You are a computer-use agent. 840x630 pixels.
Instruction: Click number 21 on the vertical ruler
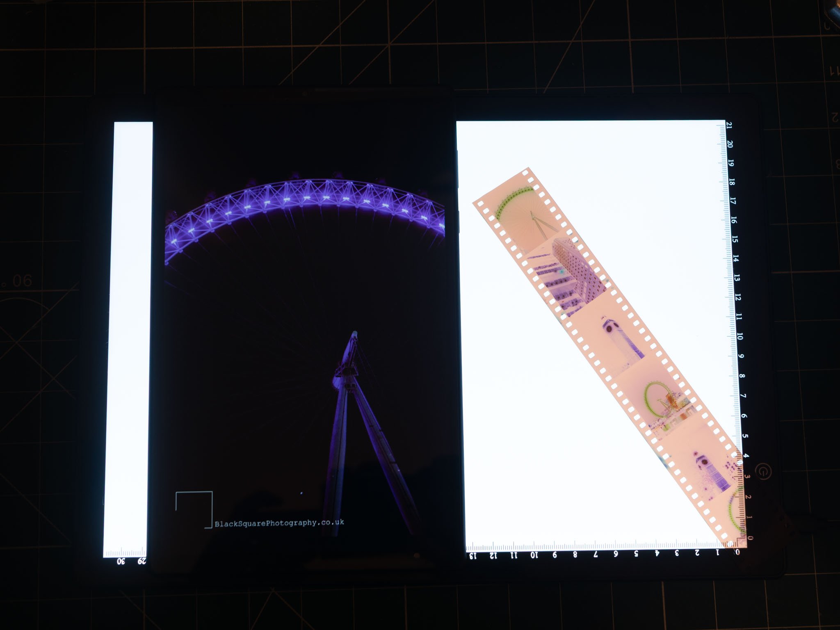[729, 125]
